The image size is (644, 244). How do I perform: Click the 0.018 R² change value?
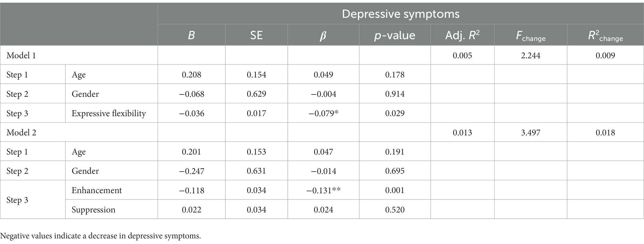coord(605,133)
